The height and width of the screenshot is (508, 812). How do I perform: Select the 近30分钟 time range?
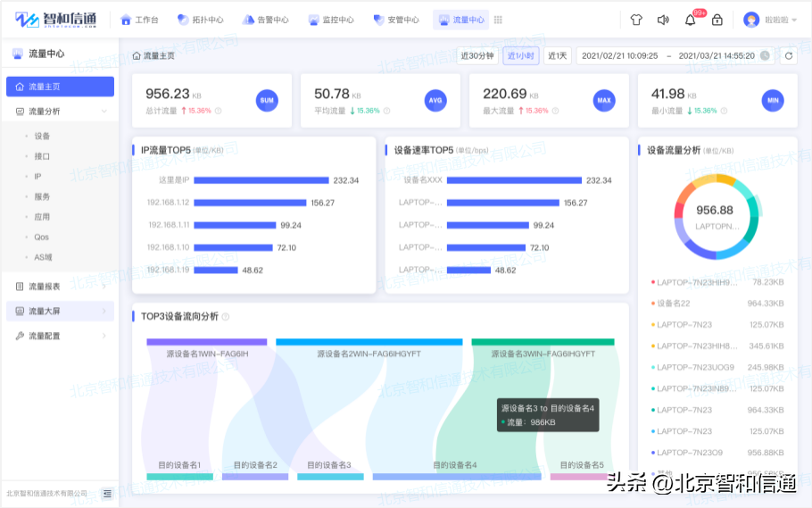tap(477, 55)
